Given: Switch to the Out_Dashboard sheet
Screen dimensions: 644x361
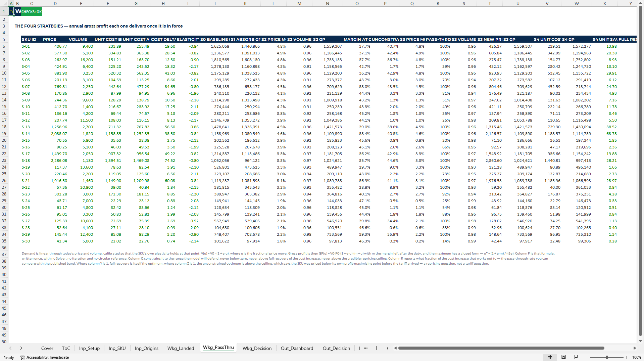Looking at the screenshot, I should [297, 348].
